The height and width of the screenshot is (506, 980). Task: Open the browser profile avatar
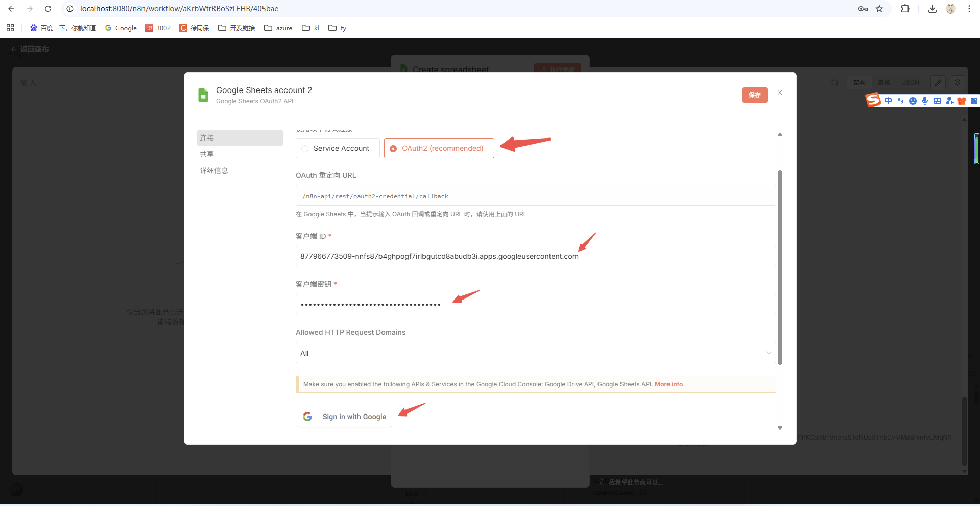point(951,9)
